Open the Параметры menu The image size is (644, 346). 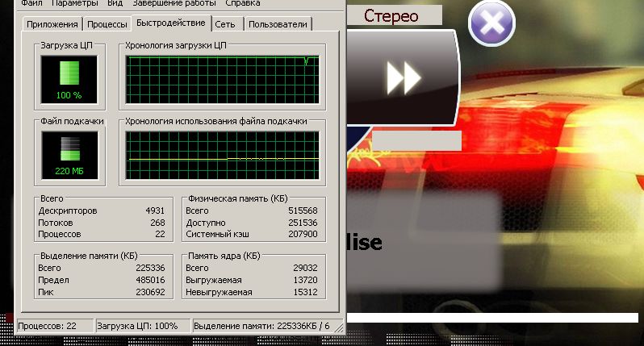(x=75, y=3)
